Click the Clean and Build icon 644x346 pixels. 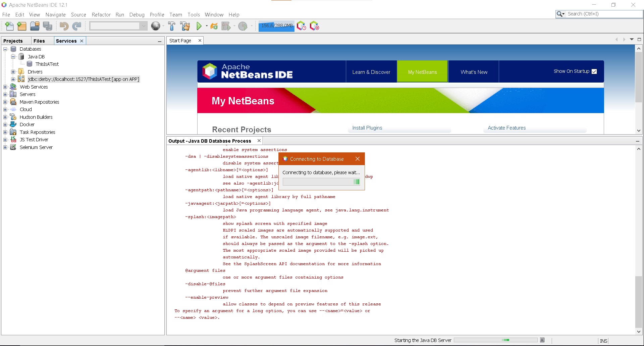coord(185,26)
